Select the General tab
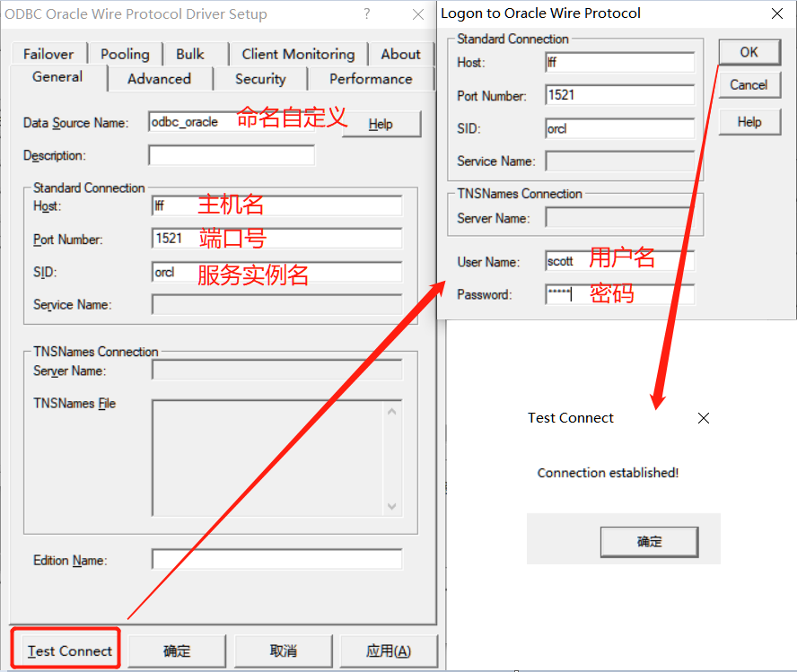797x672 pixels. (x=57, y=77)
